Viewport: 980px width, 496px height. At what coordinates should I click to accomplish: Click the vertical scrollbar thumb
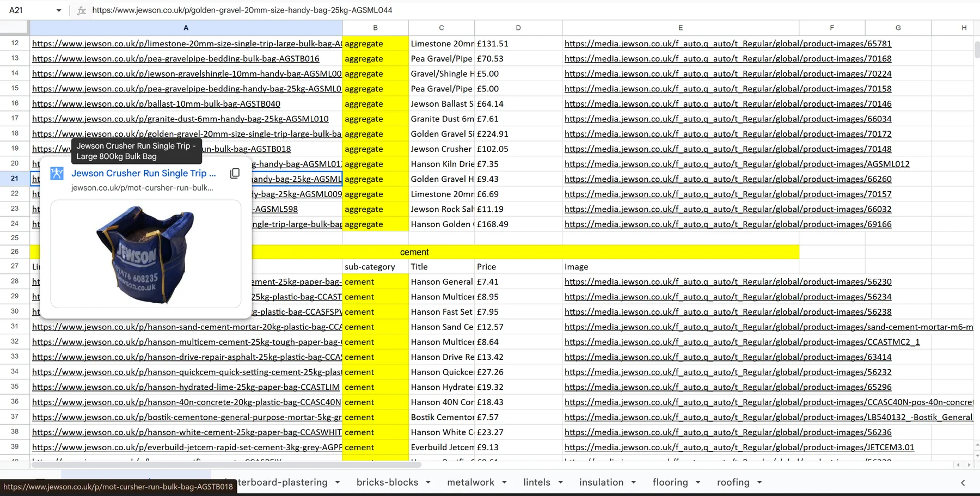pos(977,49)
